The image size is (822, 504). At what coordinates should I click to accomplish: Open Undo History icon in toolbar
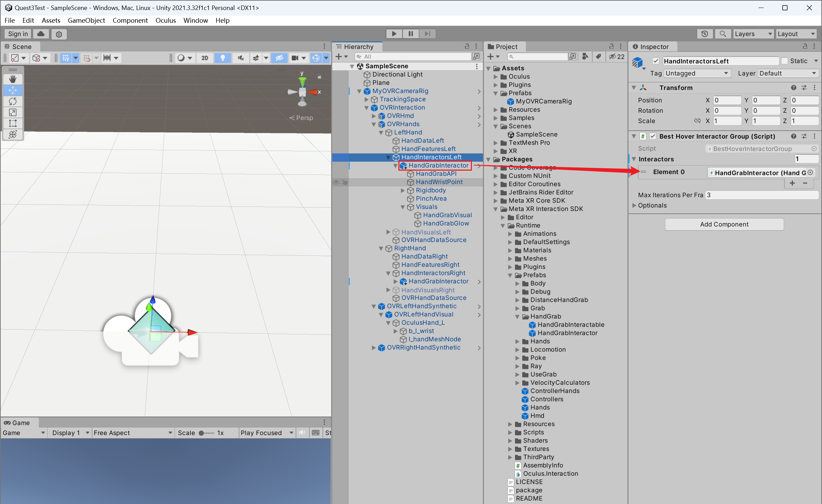click(x=705, y=34)
